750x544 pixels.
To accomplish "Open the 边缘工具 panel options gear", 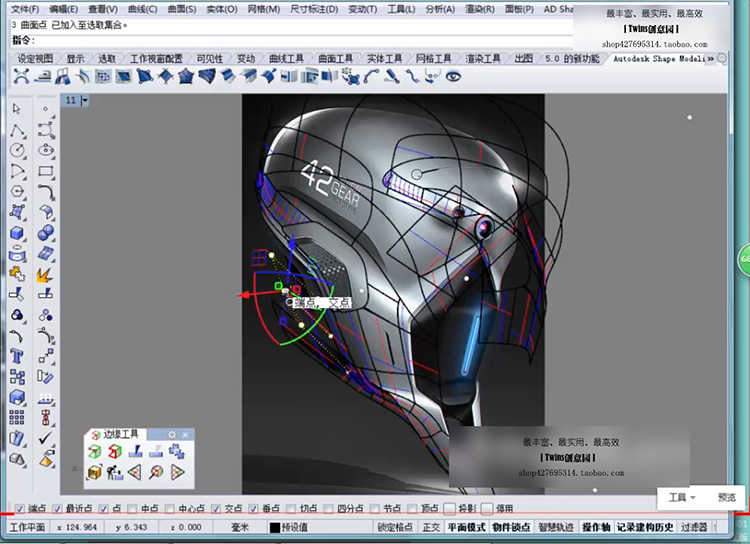I will 172,434.
